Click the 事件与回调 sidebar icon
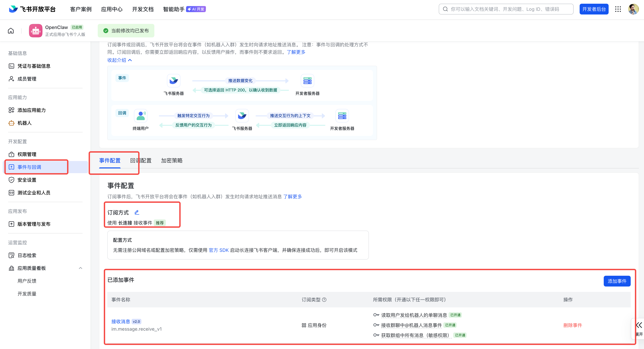The height and width of the screenshot is (349, 644). tap(11, 167)
